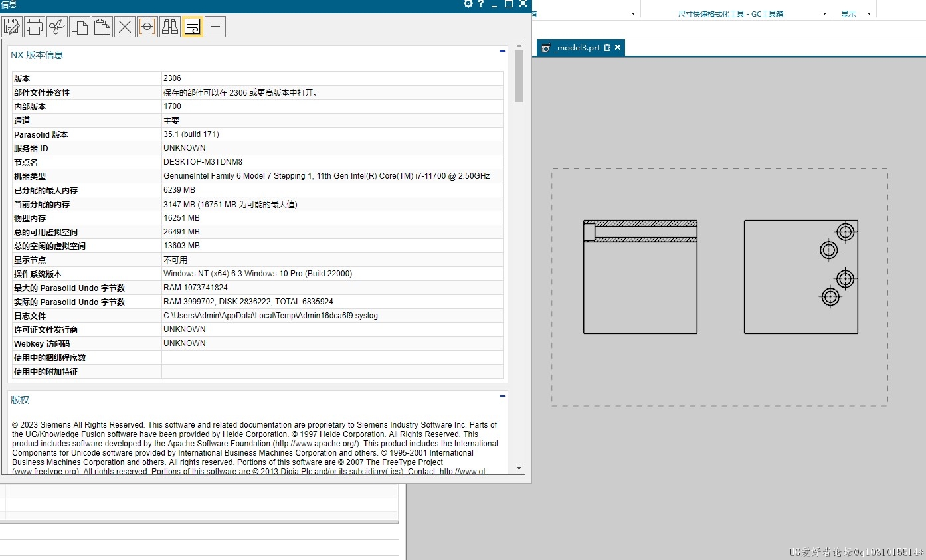
Task: Click the 许可证文件发行商 row label
Action: pos(46,329)
